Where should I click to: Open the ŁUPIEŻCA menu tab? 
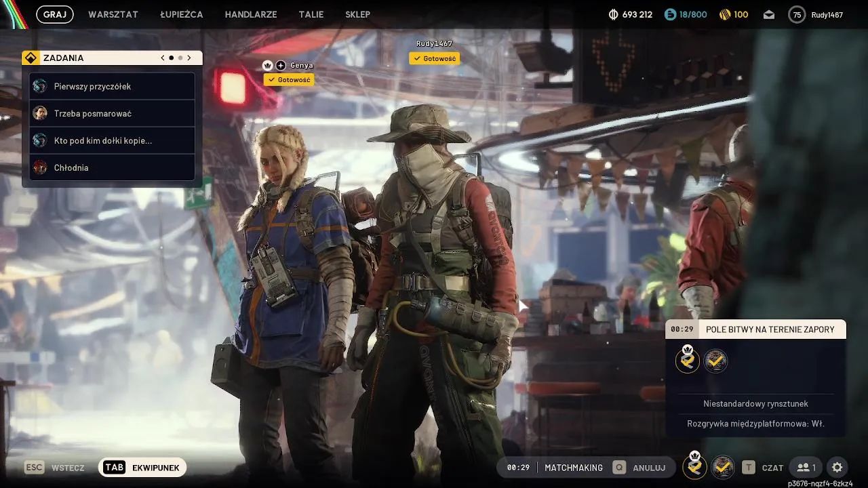pos(182,14)
